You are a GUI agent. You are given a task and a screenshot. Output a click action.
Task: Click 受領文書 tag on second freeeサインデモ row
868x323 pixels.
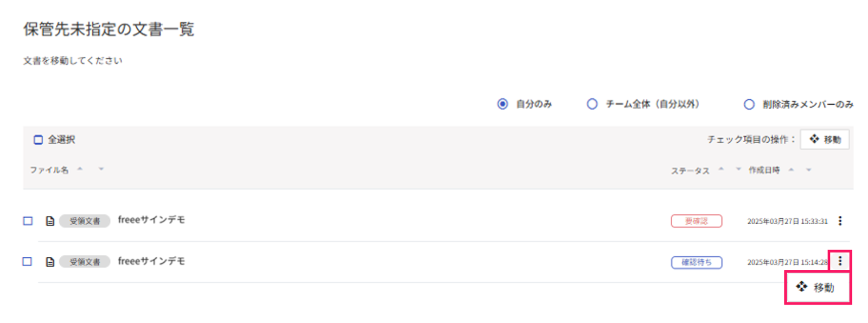click(85, 262)
